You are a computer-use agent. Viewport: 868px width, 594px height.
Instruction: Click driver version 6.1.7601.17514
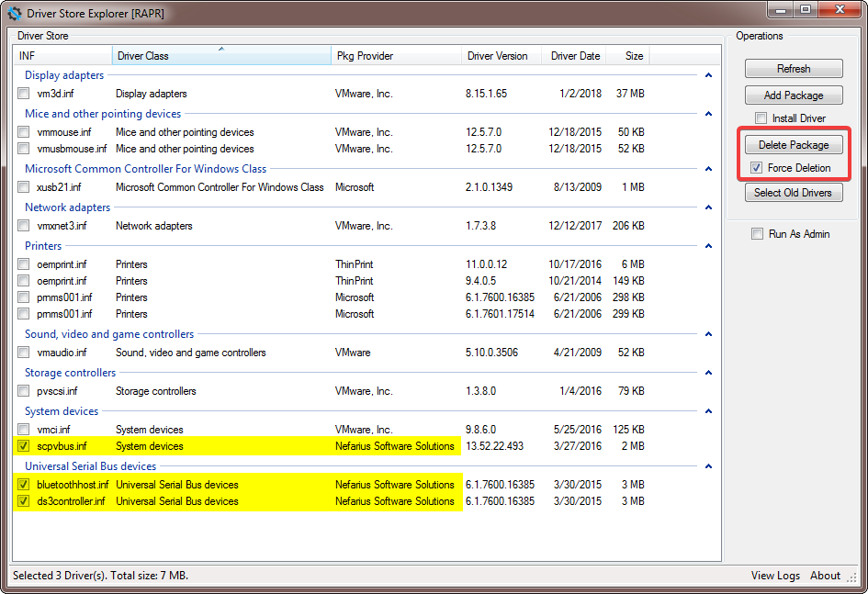[500, 314]
